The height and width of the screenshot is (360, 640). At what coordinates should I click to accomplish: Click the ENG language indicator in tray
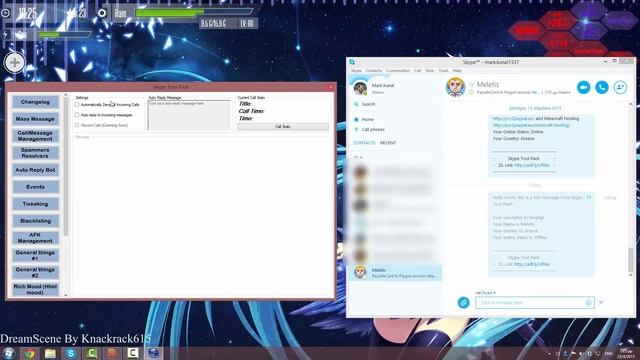tap(609, 353)
